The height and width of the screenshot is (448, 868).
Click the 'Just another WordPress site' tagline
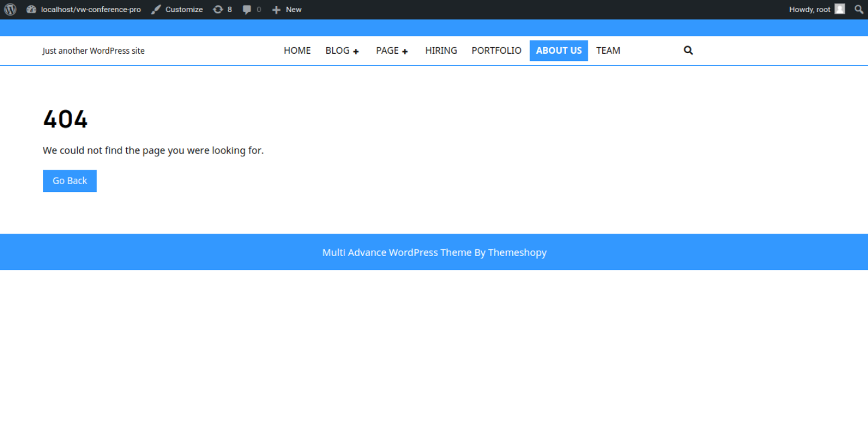94,51
